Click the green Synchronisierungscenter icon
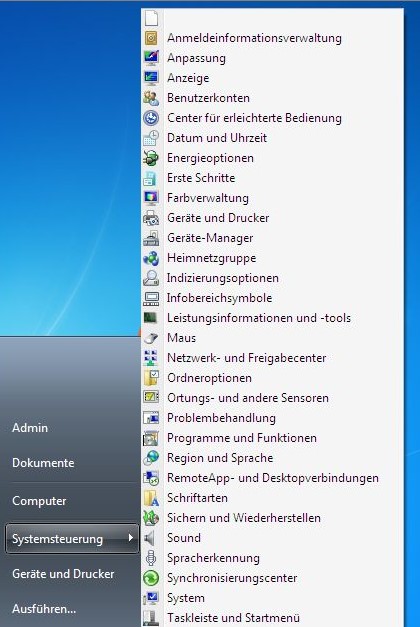Screen dimensions: 420x627 151,578
